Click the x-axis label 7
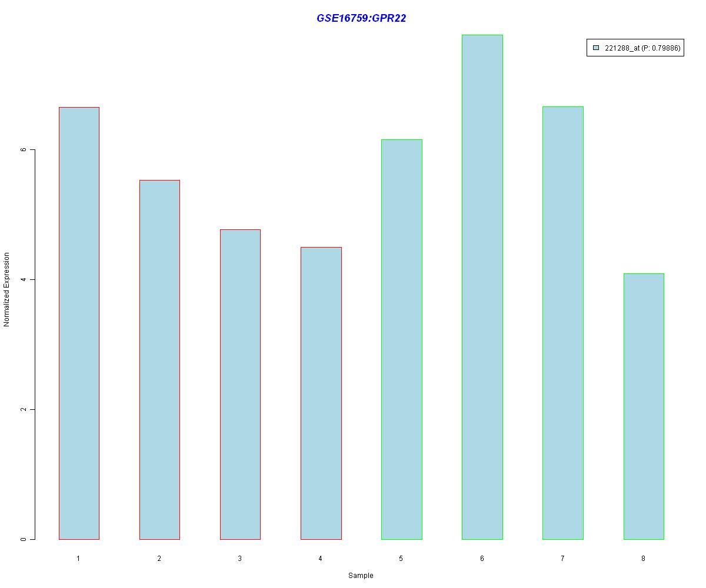The width and height of the screenshot is (706, 588). click(x=562, y=559)
